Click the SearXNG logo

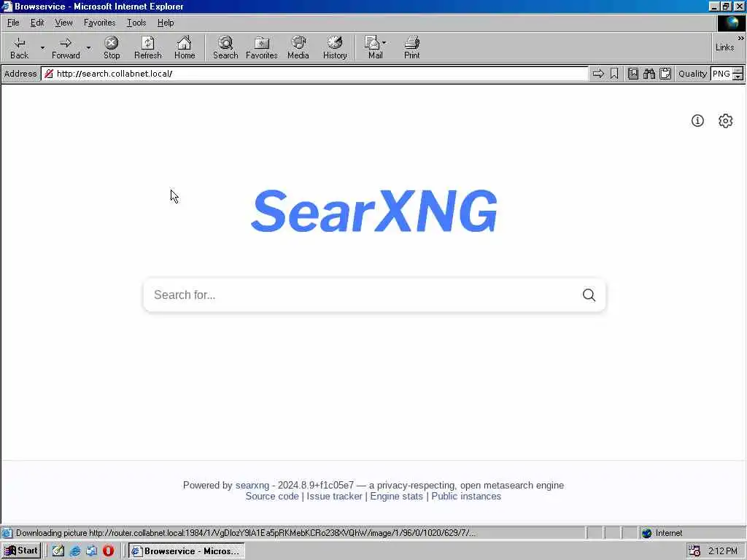[374, 211]
